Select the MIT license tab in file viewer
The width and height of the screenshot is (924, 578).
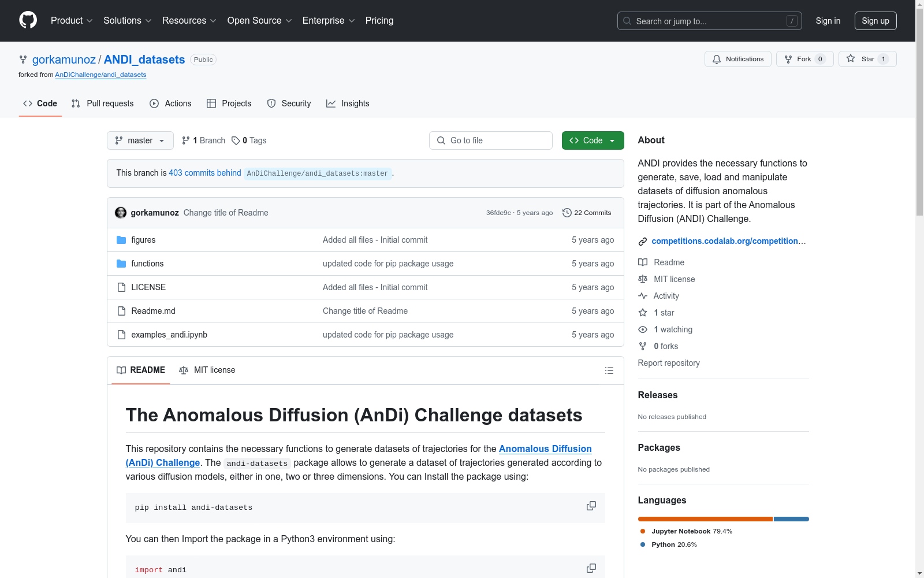coord(207,370)
